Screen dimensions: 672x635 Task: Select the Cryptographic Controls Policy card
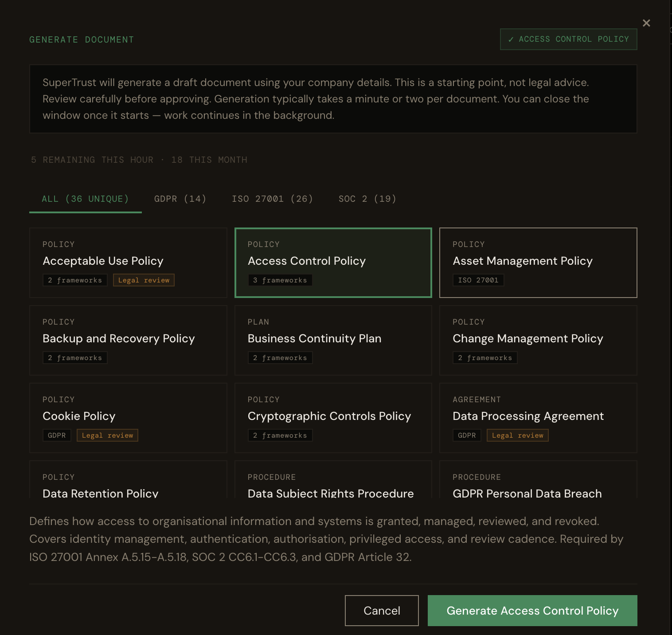pos(333,418)
